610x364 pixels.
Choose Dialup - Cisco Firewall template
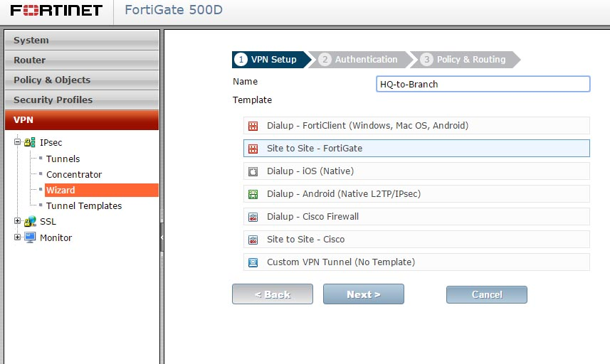point(416,216)
